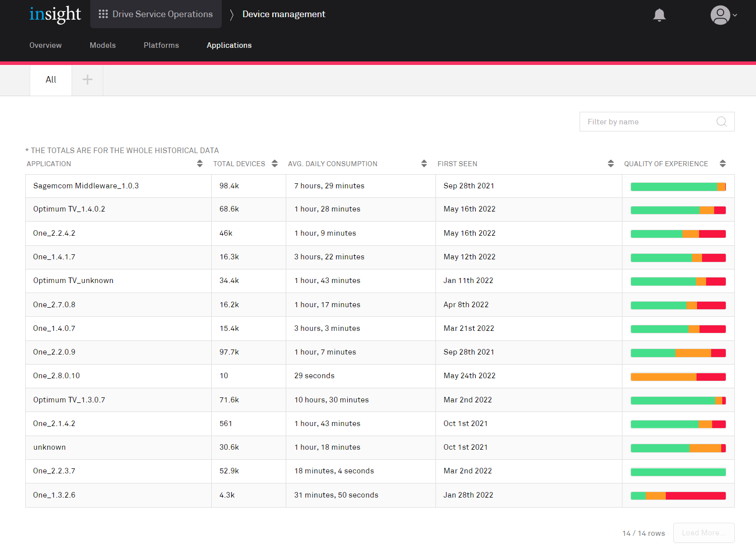Select the All filter tab

point(51,80)
